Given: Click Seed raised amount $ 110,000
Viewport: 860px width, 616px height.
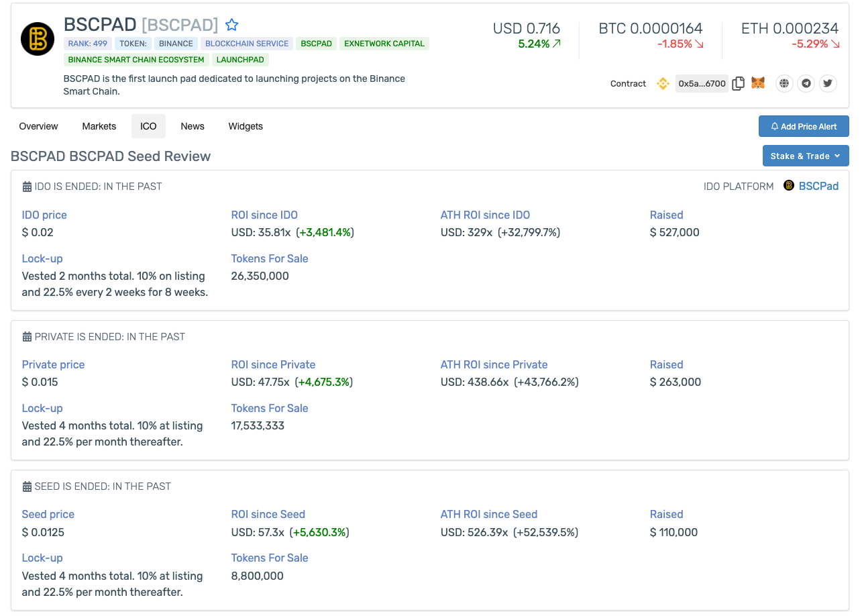Looking at the screenshot, I should click(674, 532).
